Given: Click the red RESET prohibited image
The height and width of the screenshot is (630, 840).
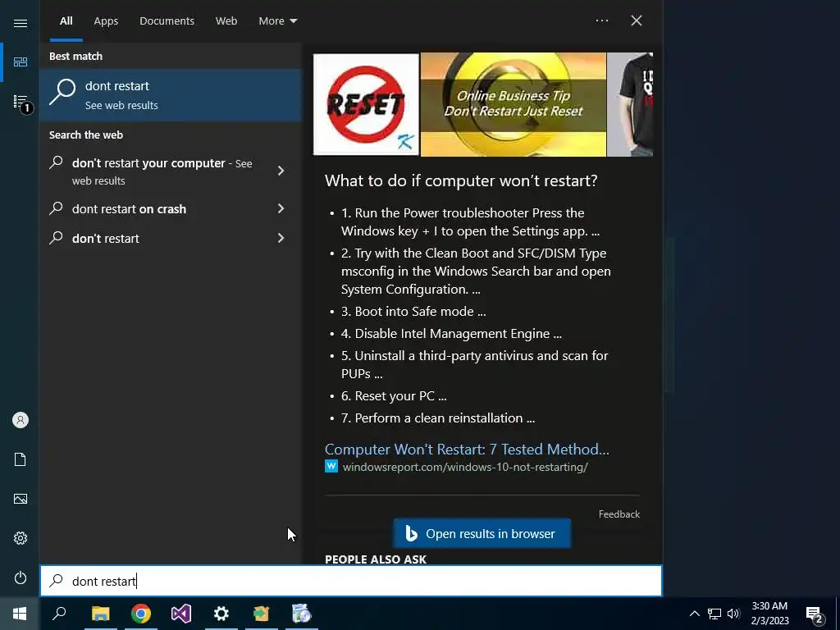Looking at the screenshot, I should pyautogui.click(x=366, y=104).
